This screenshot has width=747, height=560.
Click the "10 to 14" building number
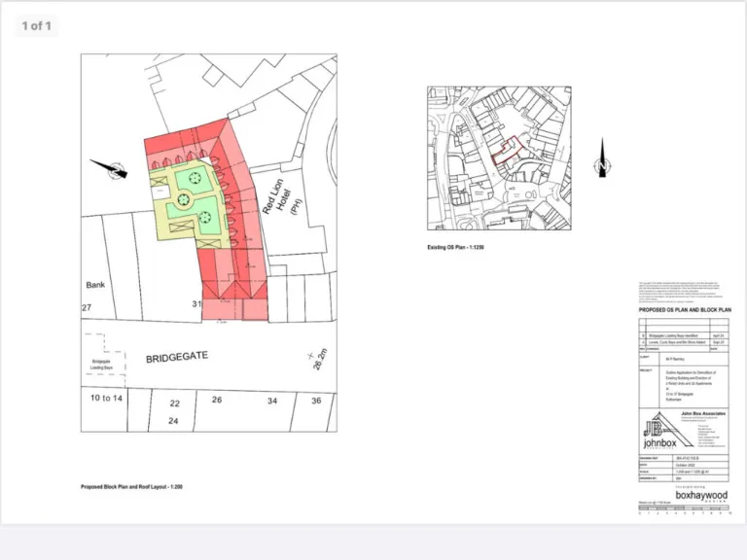tap(107, 399)
